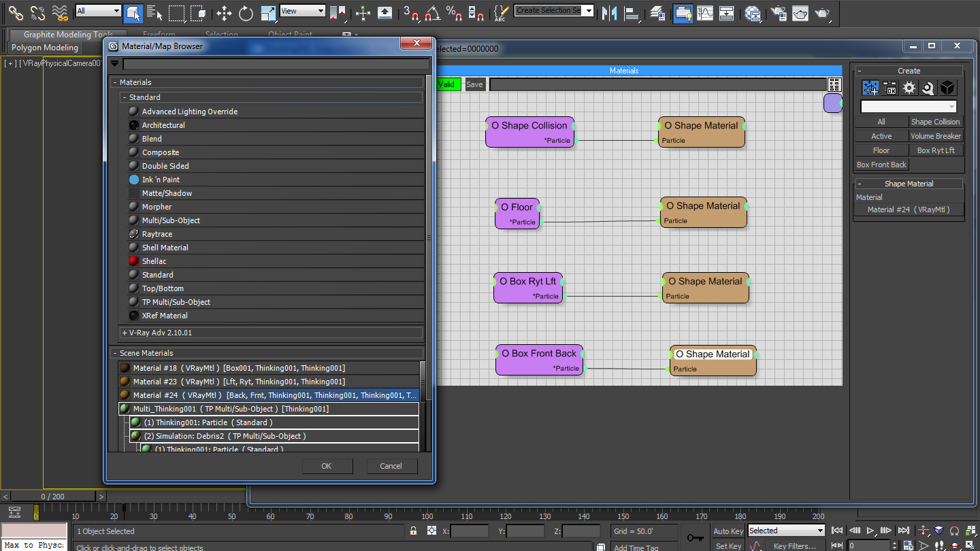Image resolution: width=980 pixels, height=551 pixels.
Task: Click the Mirror tool icon
Action: tap(610, 12)
